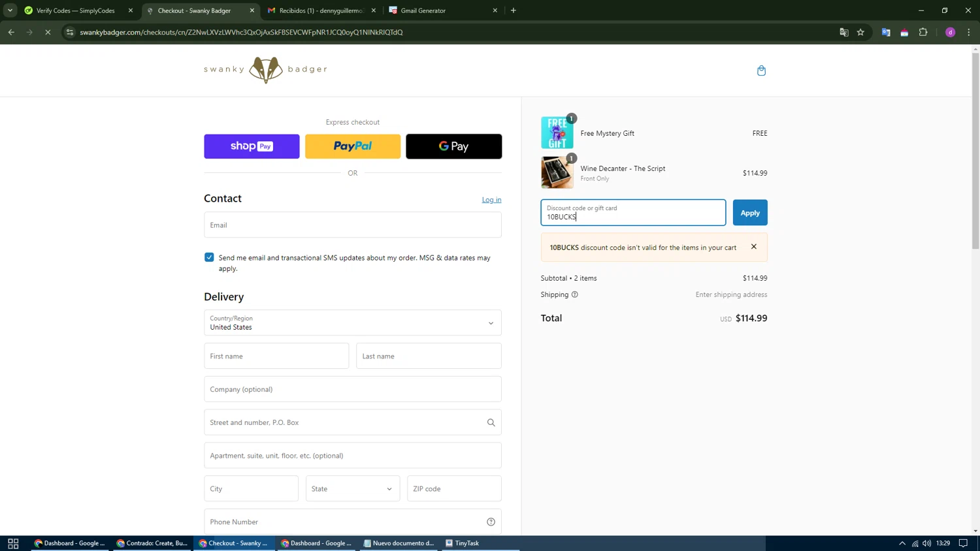The height and width of the screenshot is (551, 980).
Task: Click the Free Mystery Gift thumbnail
Action: 557,133
